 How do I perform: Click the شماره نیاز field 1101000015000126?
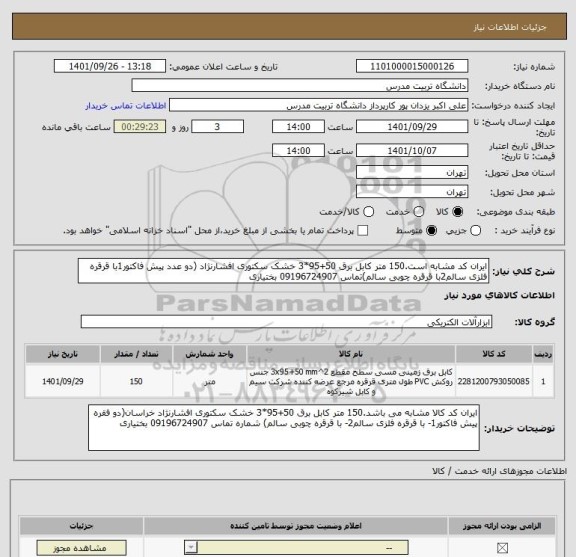412,67
